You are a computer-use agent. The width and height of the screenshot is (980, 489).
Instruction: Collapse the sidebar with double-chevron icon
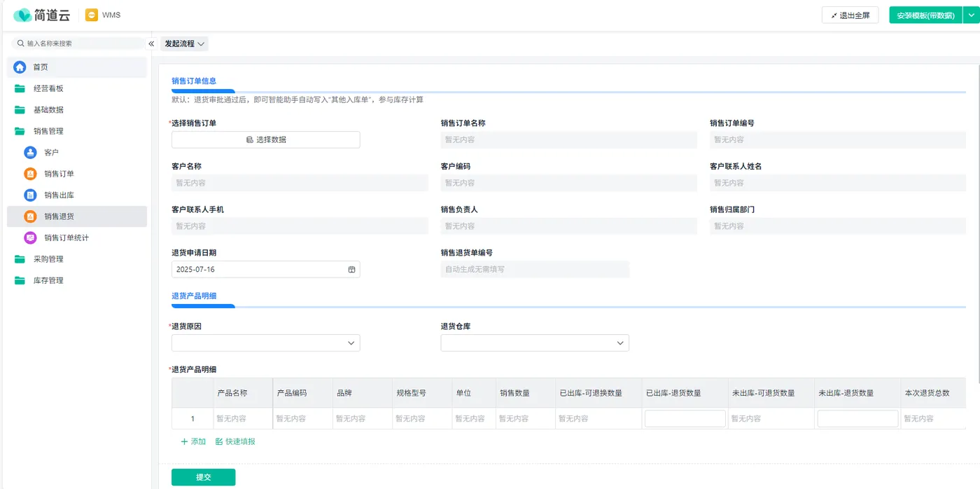(151, 43)
